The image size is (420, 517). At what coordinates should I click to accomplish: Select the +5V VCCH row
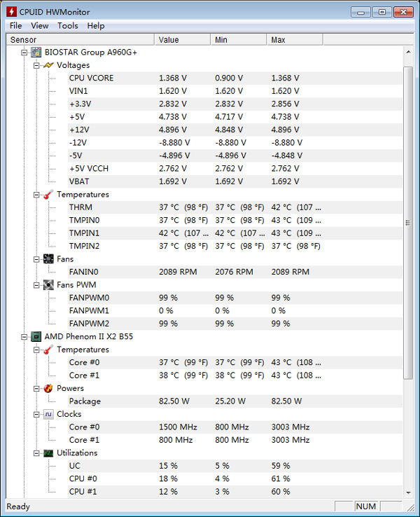tap(235, 169)
